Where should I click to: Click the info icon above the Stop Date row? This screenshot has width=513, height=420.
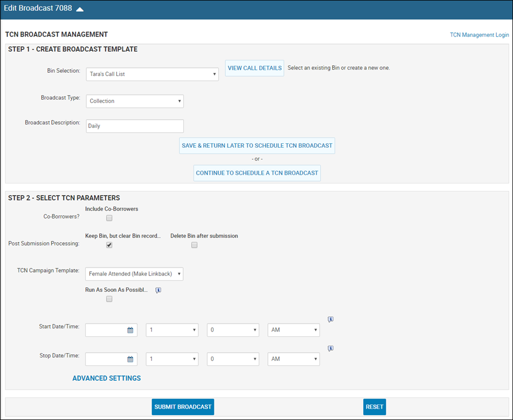point(331,348)
